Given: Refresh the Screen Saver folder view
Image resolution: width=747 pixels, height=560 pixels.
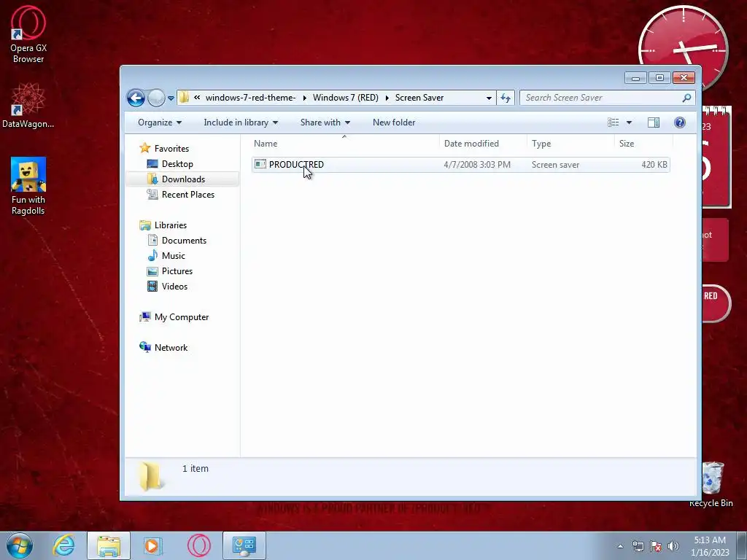Looking at the screenshot, I should [506, 98].
